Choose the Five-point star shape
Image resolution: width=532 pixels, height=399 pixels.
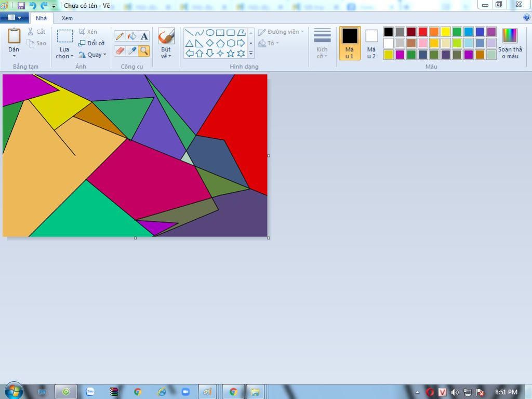231,54
